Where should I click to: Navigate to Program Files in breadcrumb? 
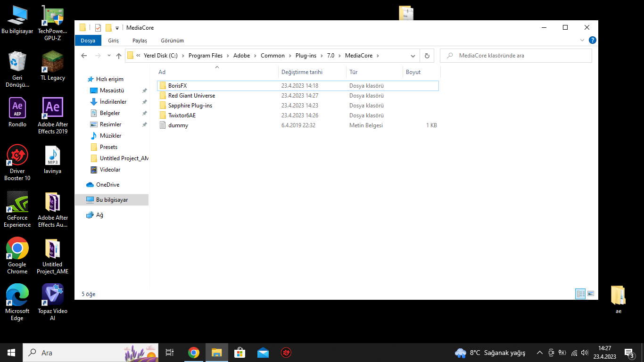tap(205, 56)
